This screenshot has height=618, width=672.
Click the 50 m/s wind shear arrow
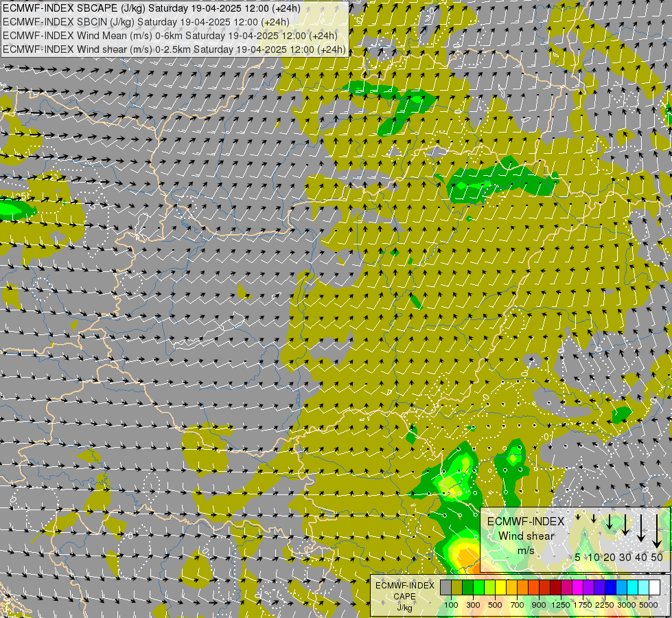point(657,531)
